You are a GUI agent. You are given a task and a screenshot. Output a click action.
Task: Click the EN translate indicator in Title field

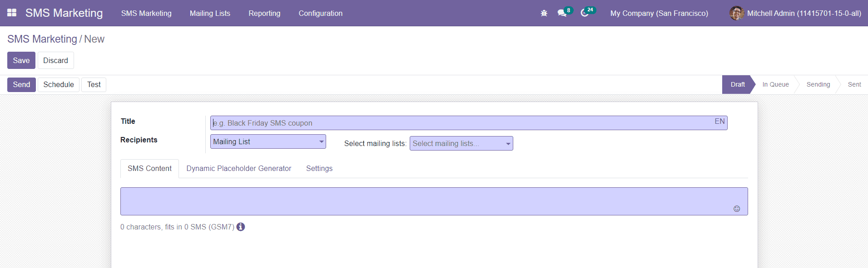click(719, 122)
